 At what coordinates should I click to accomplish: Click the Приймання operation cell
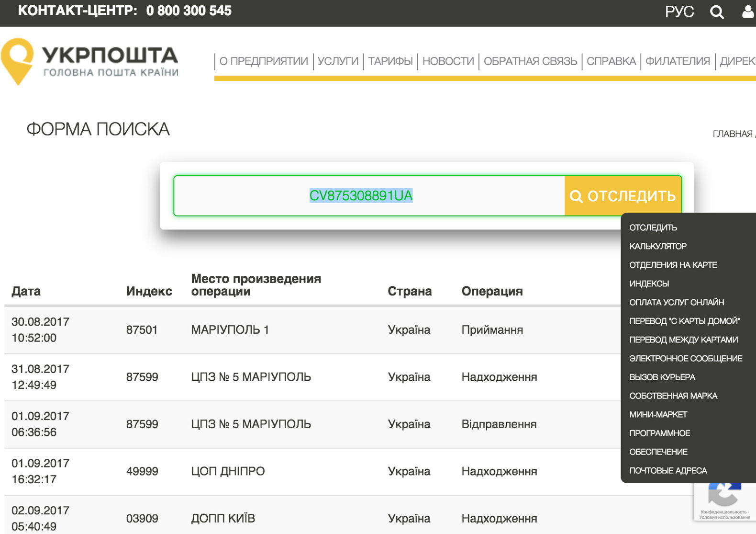click(x=492, y=329)
